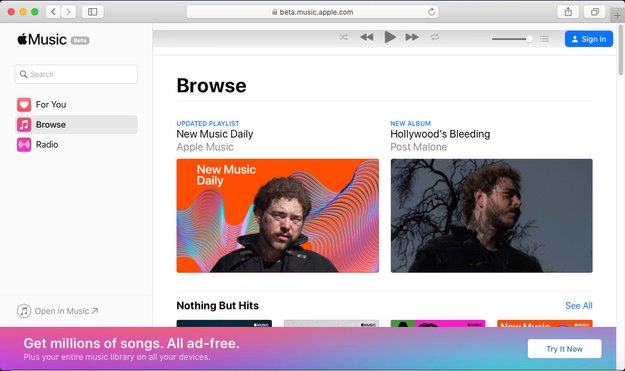
Task: Click the 'Get millions of songs' banner text
Action: 132,343
